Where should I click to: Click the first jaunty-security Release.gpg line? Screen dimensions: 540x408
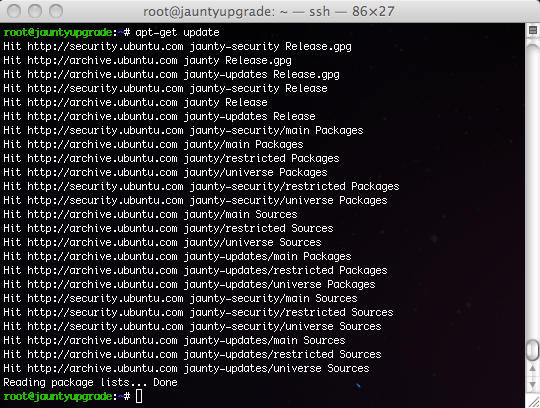coord(177,46)
